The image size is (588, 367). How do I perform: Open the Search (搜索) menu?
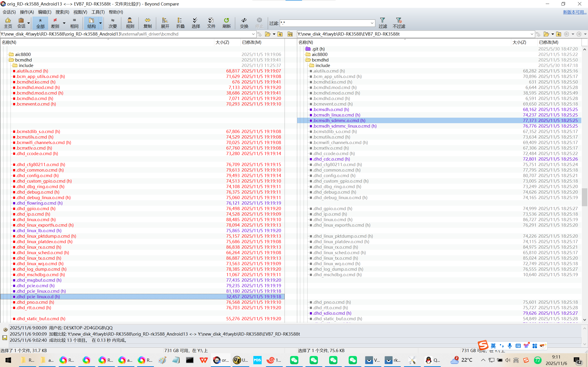tap(62, 12)
